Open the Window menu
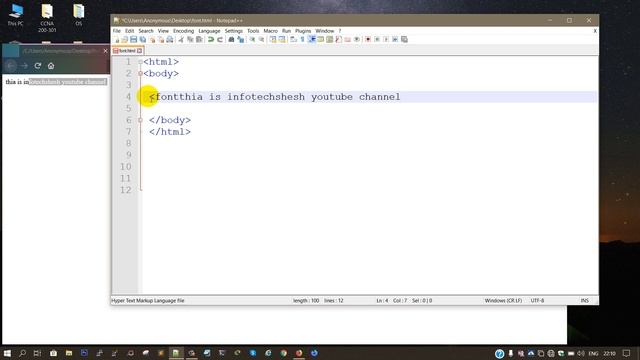Image resolution: width=640 pixels, height=360 pixels. point(324,31)
